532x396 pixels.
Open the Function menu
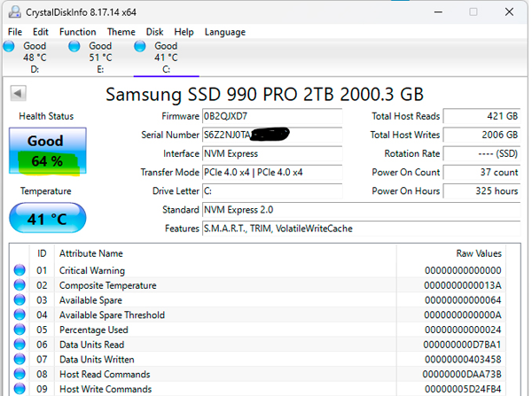(78, 32)
